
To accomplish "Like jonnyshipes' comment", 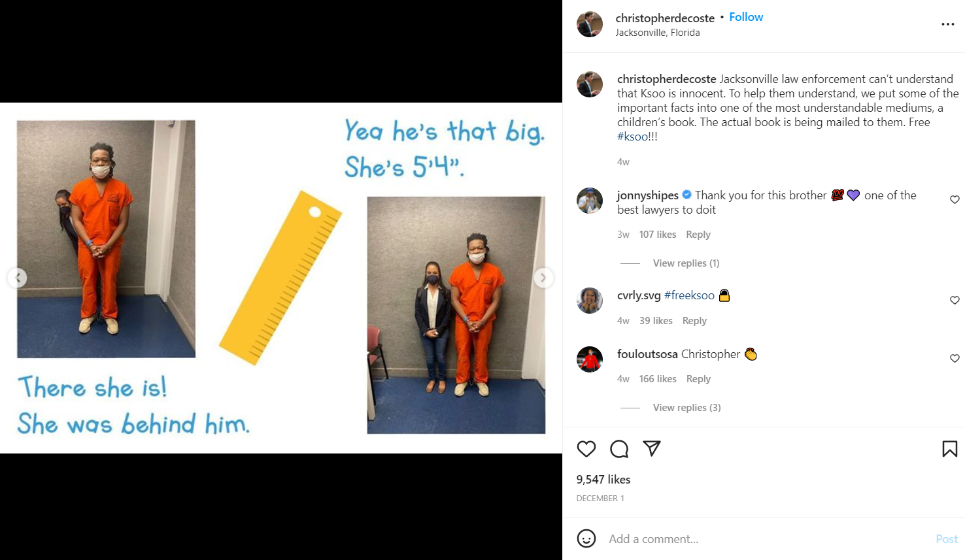I will [955, 200].
